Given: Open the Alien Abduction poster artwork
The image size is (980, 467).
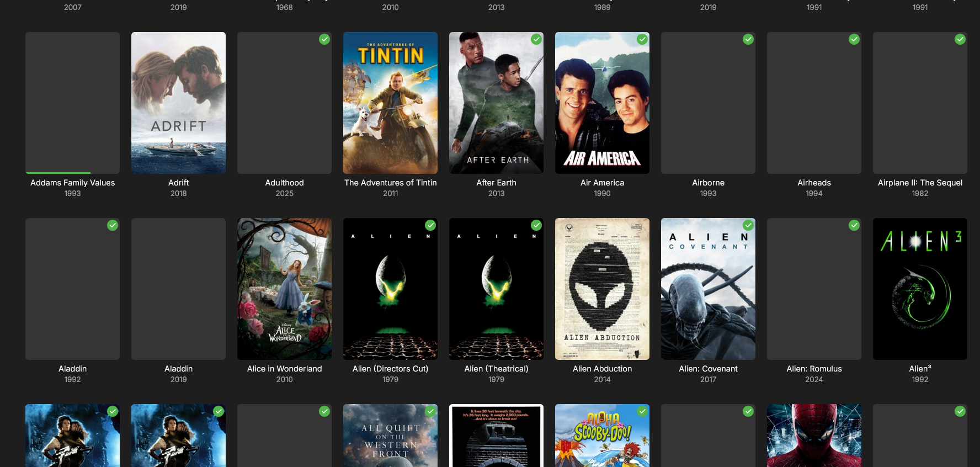Looking at the screenshot, I should [x=602, y=289].
